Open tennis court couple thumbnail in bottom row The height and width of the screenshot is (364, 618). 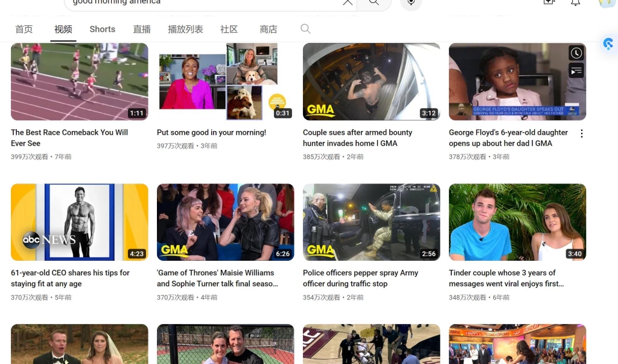pos(226,344)
